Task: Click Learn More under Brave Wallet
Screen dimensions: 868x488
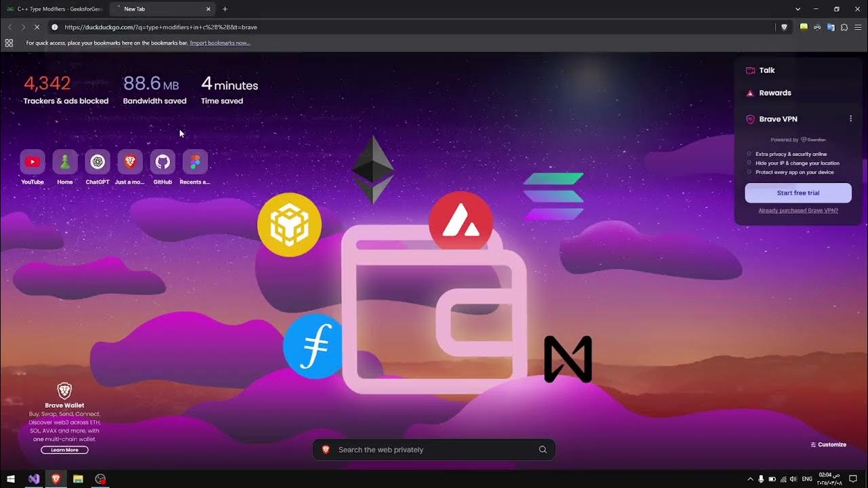Action: point(64,450)
